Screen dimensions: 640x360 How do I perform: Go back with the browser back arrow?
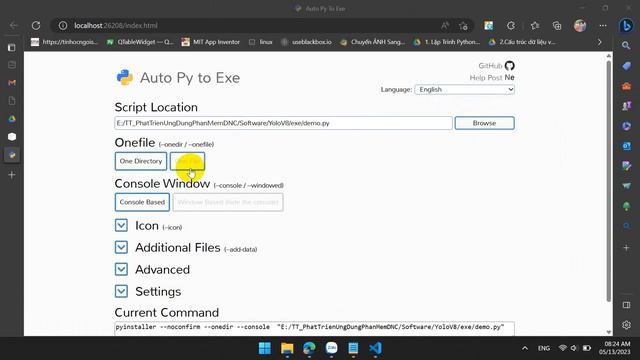[14, 25]
